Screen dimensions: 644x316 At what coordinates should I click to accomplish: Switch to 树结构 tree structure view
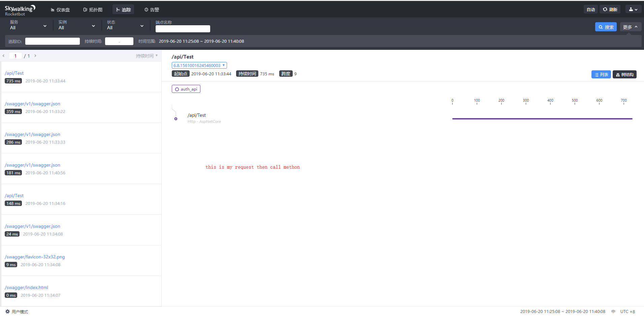click(624, 74)
